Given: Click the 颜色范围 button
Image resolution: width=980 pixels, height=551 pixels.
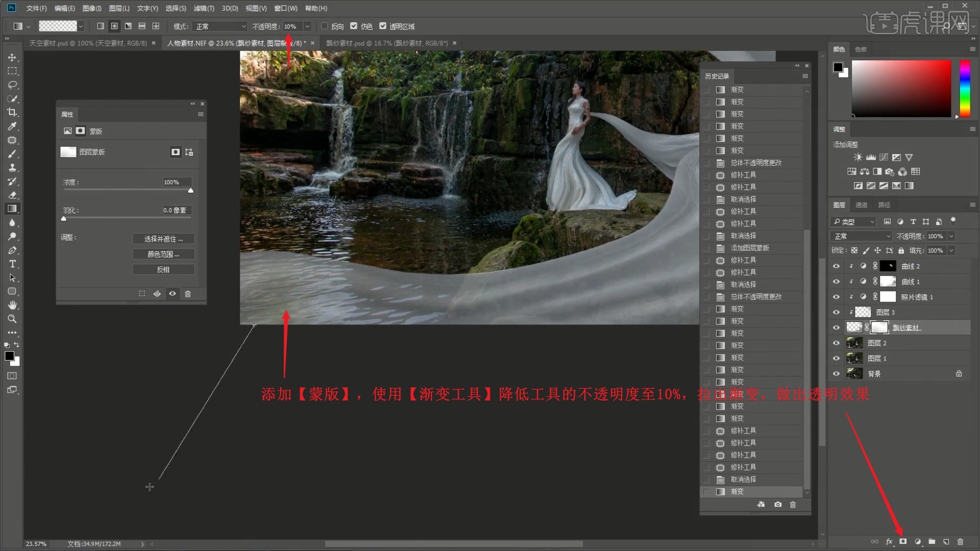Looking at the screenshot, I should 163,254.
